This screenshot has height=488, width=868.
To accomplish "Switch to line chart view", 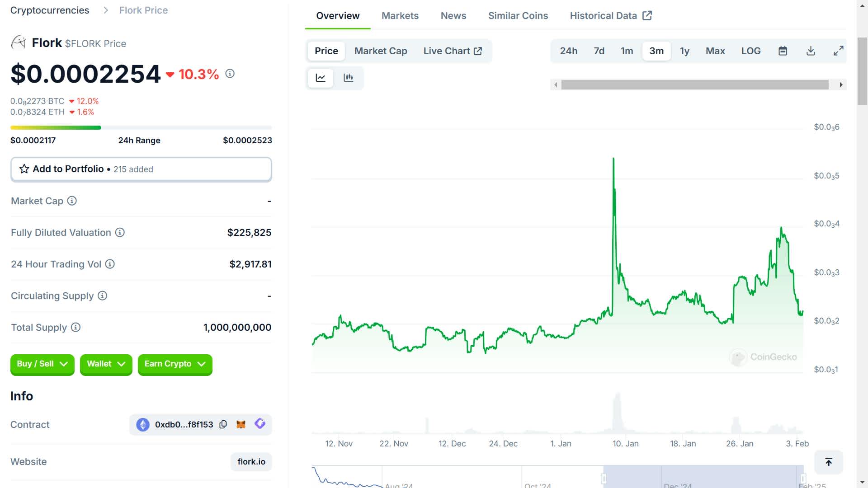I will [x=321, y=78].
